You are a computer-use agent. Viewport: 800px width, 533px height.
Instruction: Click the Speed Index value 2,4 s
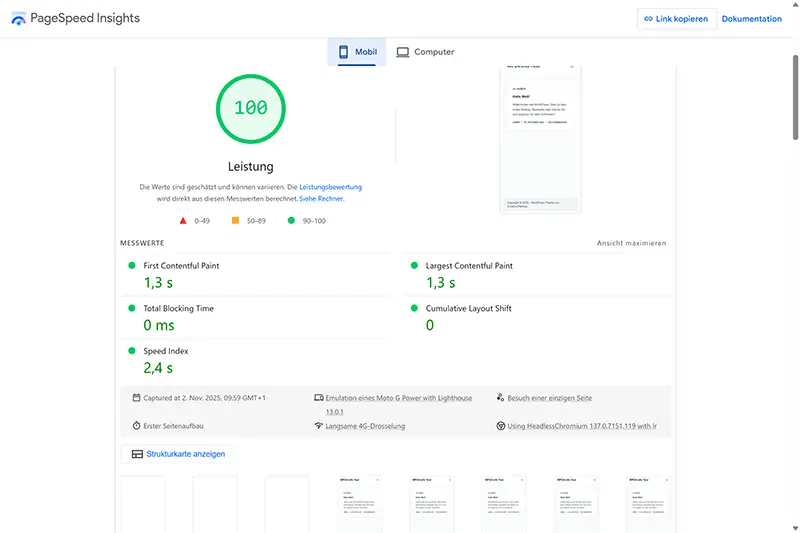[158, 368]
